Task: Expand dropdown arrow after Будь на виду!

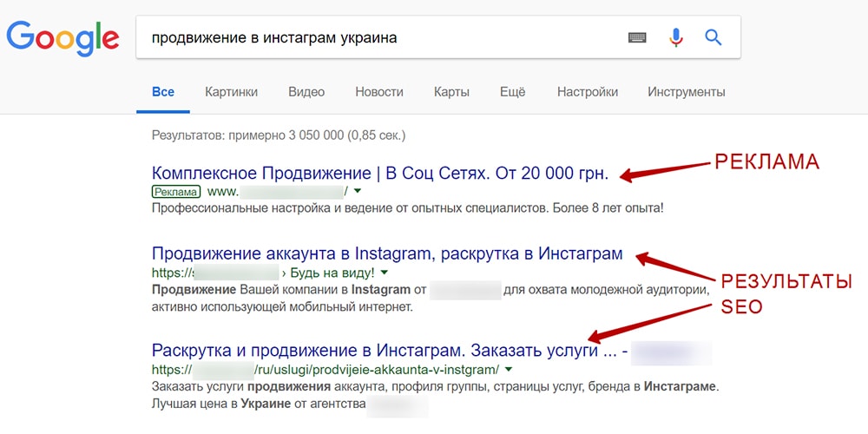Action: click(x=385, y=273)
